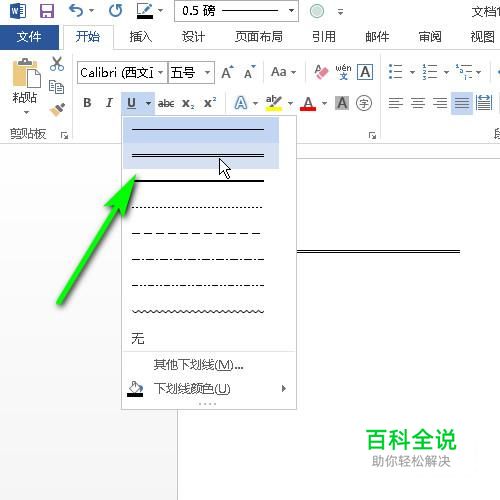Switch to the 设计 tab
This screenshot has width=500, height=500.
pyautogui.click(x=193, y=37)
